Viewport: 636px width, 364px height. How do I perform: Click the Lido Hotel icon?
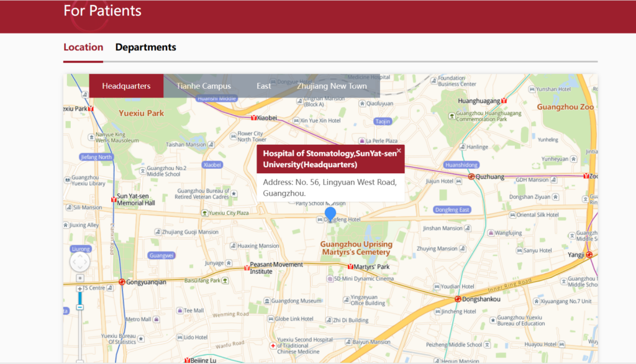(179, 337)
